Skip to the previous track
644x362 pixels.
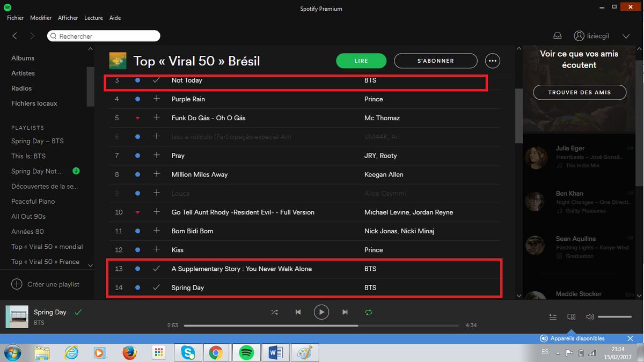click(x=298, y=312)
